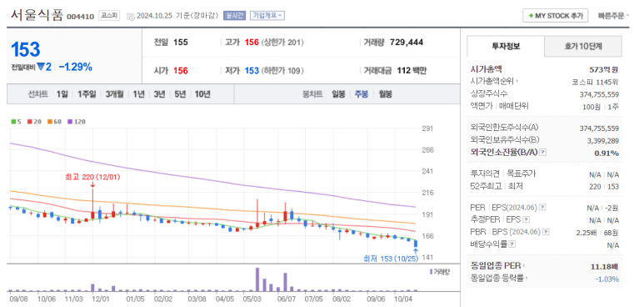Click help icon next to 배당수익률
This screenshot has height=307, width=644.
pyautogui.click(x=512, y=244)
